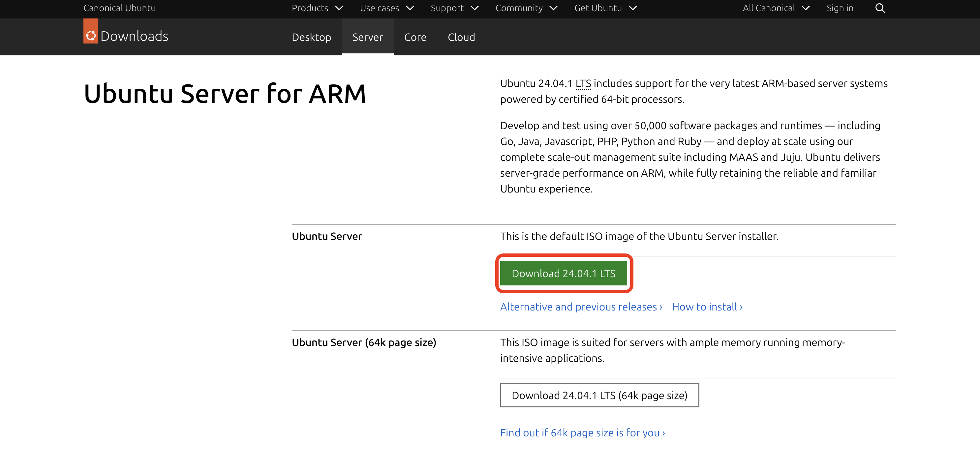Click the green Download 24.04.1 LTS button

tap(564, 273)
